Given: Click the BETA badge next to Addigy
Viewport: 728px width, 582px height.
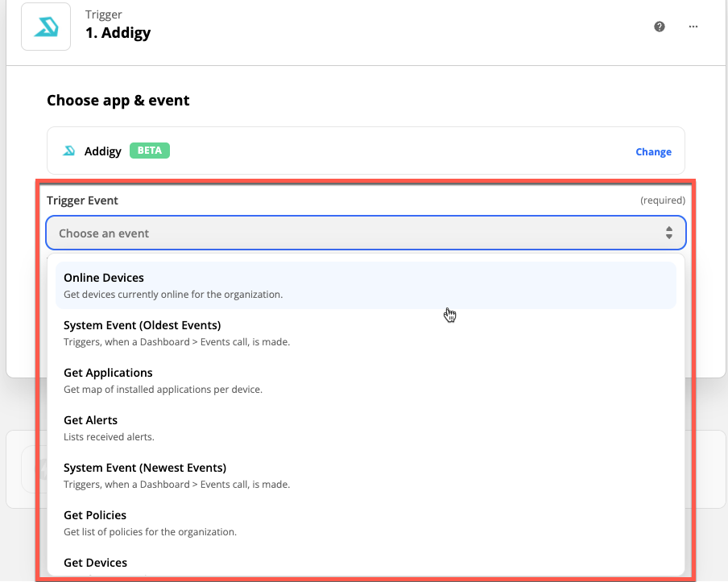Looking at the screenshot, I should coord(150,151).
